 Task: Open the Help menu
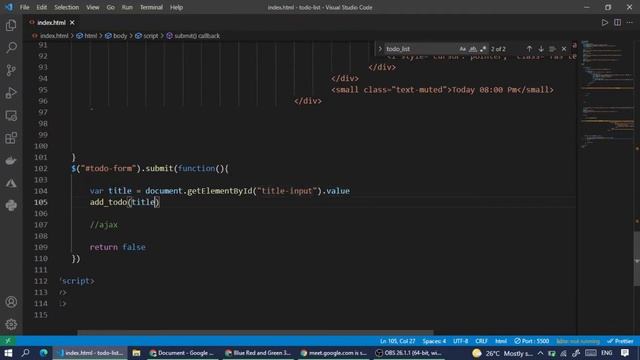[176, 7]
